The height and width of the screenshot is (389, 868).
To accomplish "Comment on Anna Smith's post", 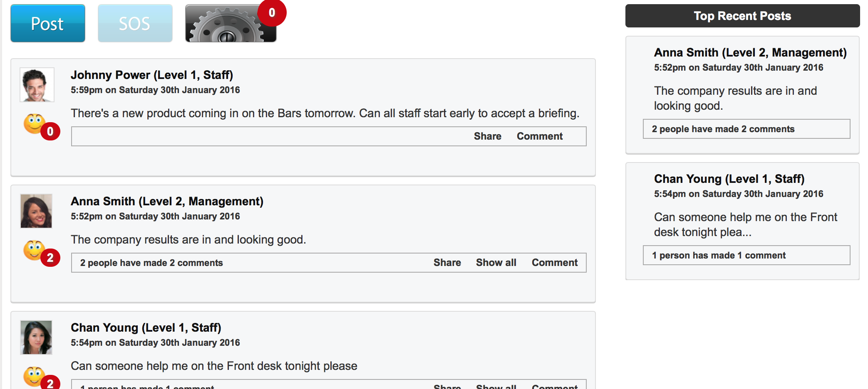I will click(554, 263).
